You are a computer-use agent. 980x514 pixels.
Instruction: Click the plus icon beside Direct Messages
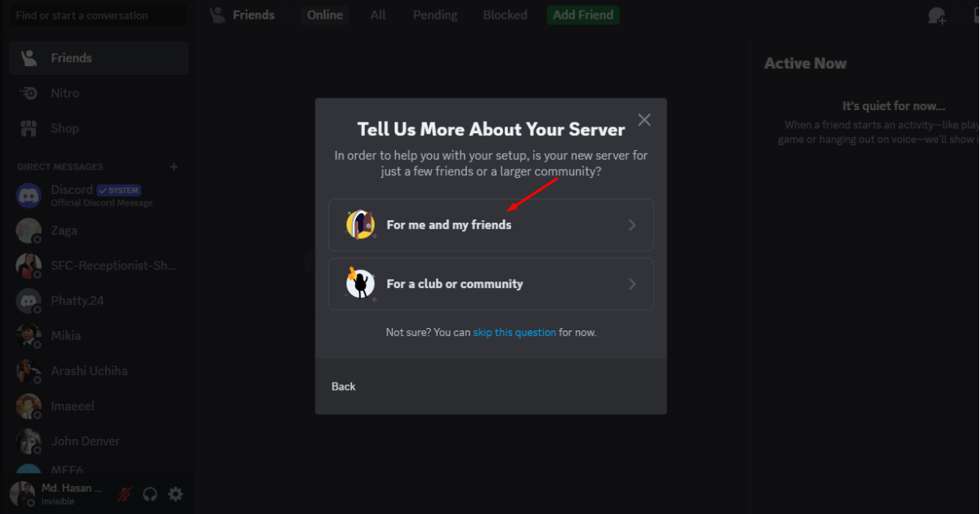click(x=173, y=166)
